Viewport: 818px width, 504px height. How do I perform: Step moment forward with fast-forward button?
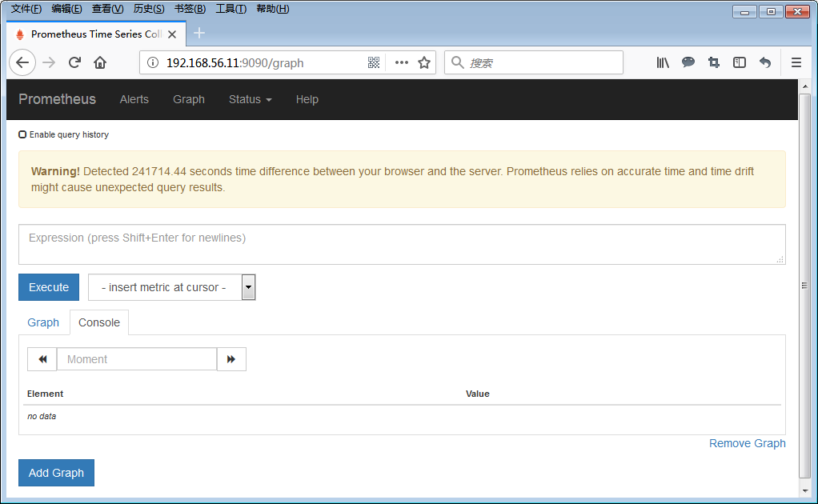click(231, 359)
